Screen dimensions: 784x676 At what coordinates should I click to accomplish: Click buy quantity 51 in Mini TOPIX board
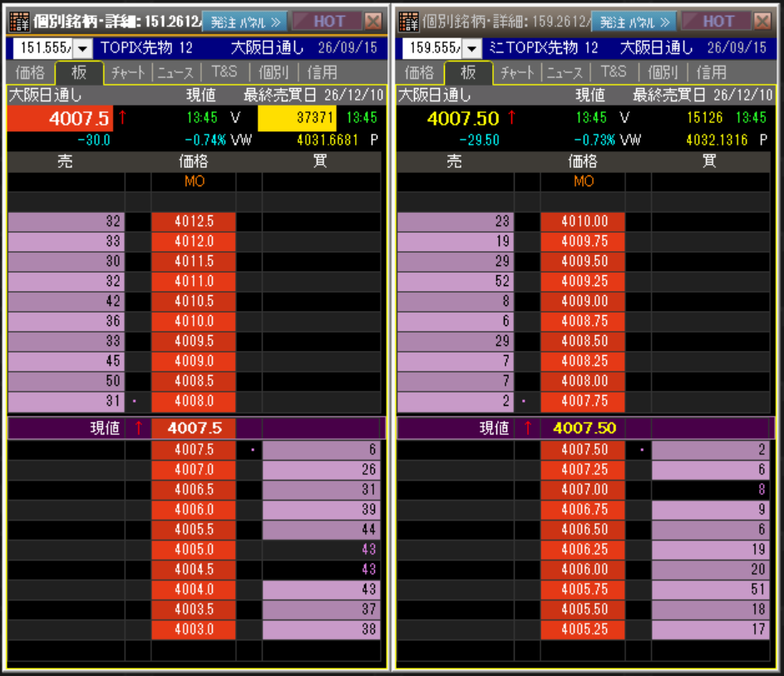tap(711, 590)
